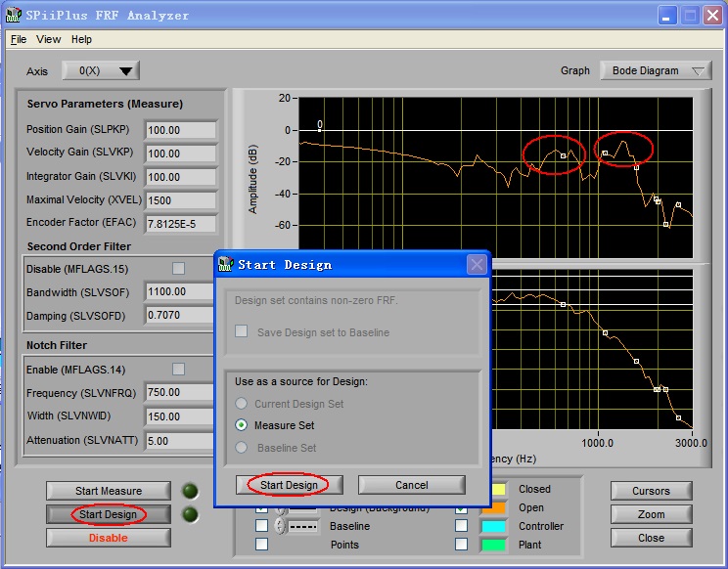The image size is (728, 569).
Task: Click Start Design in the dialog
Action: click(290, 485)
